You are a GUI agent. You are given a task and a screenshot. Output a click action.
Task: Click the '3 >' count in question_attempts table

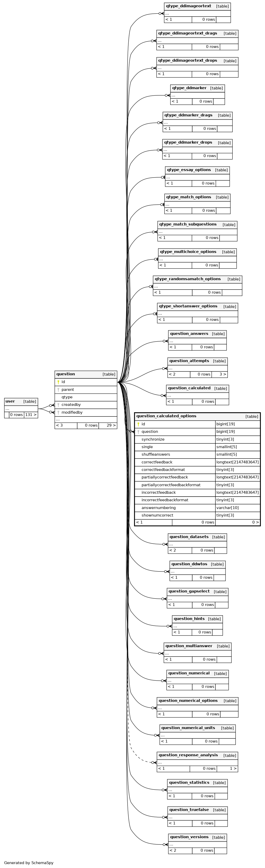coord(222,374)
